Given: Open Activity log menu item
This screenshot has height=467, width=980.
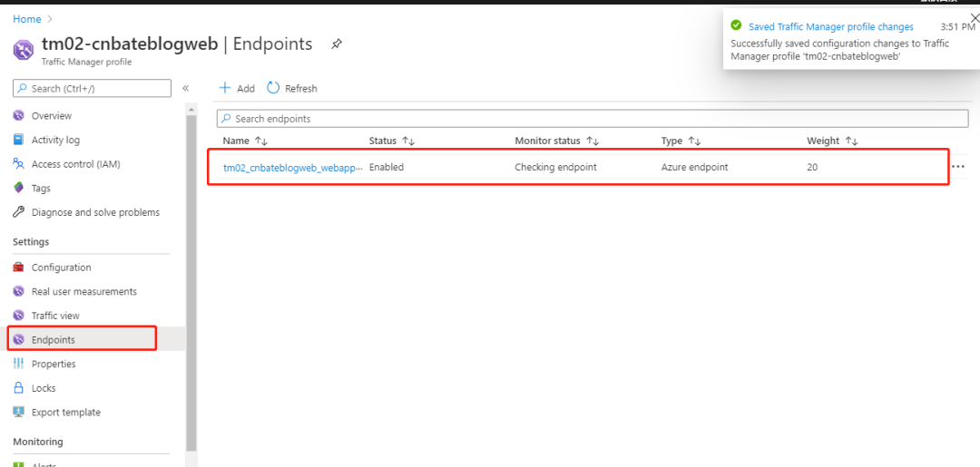Looking at the screenshot, I should 55,140.
